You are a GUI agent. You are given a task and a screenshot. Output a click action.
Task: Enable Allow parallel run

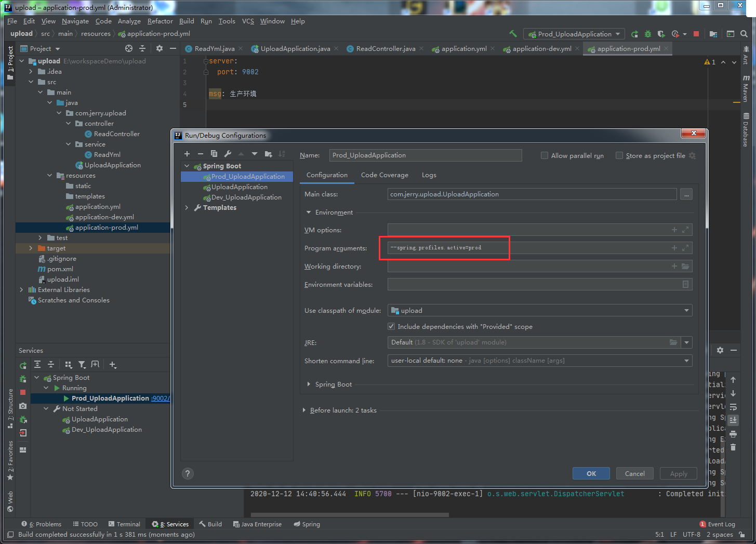pyautogui.click(x=545, y=155)
